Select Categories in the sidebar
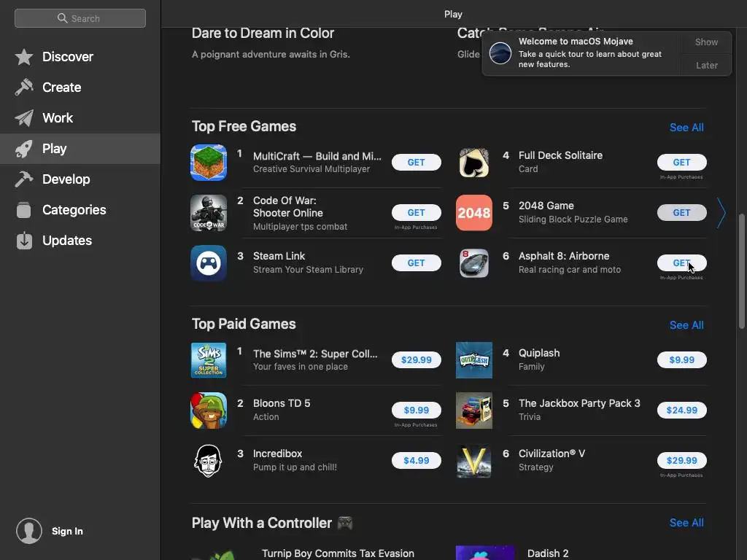 pos(80,210)
